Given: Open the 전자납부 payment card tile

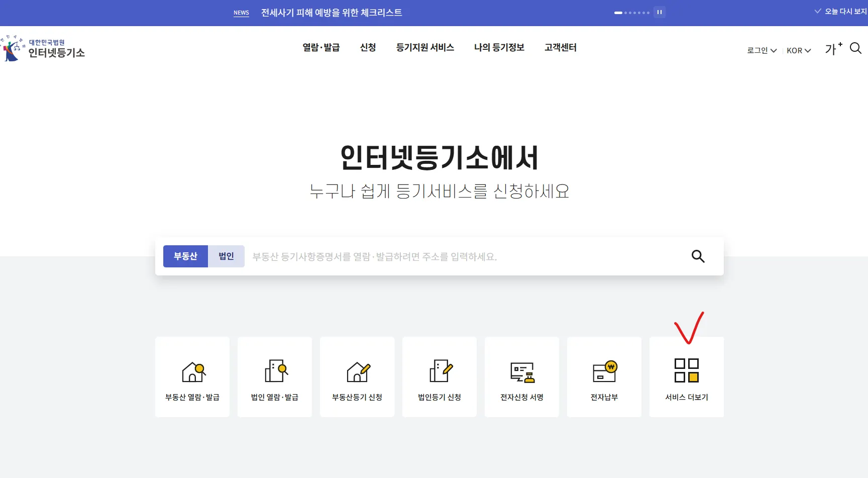Looking at the screenshot, I should tap(604, 377).
